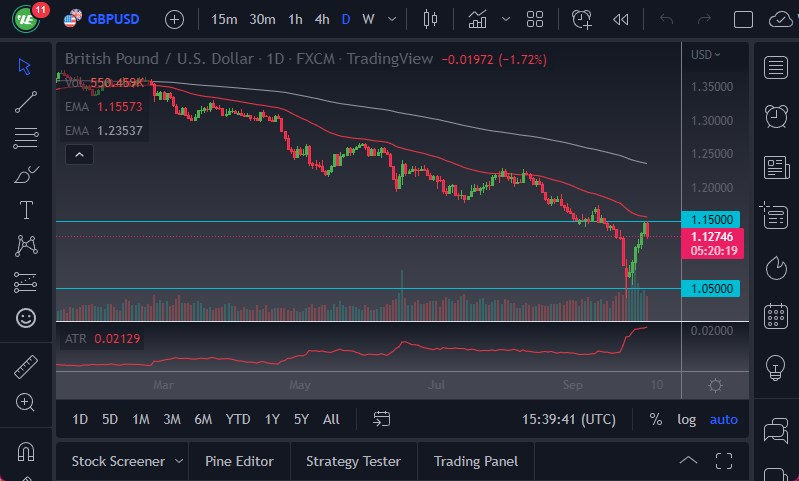
Task: Open the alerts clock panel
Action: (775, 116)
